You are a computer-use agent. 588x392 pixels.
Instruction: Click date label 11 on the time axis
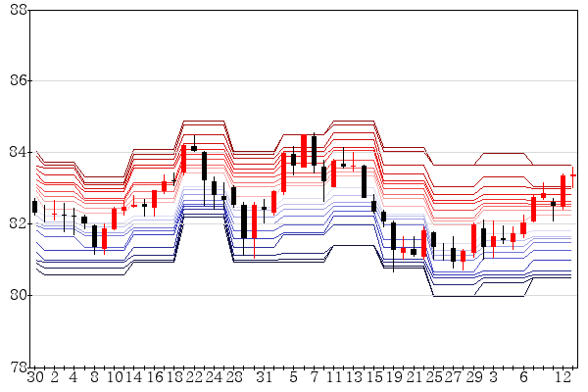[x=334, y=377]
